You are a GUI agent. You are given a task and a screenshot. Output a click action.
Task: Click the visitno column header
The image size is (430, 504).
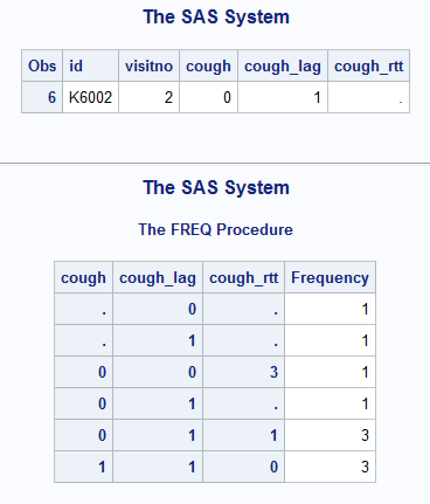pos(148,66)
